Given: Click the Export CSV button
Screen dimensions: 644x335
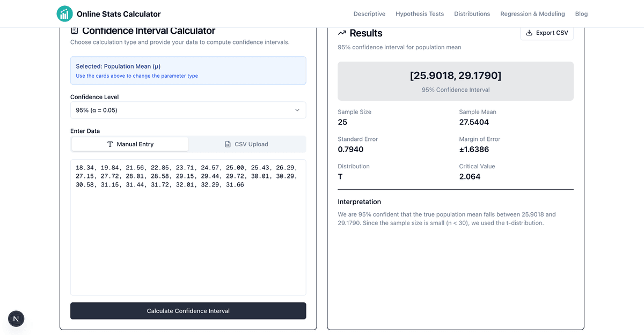Looking at the screenshot, I should tap(547, 33).
